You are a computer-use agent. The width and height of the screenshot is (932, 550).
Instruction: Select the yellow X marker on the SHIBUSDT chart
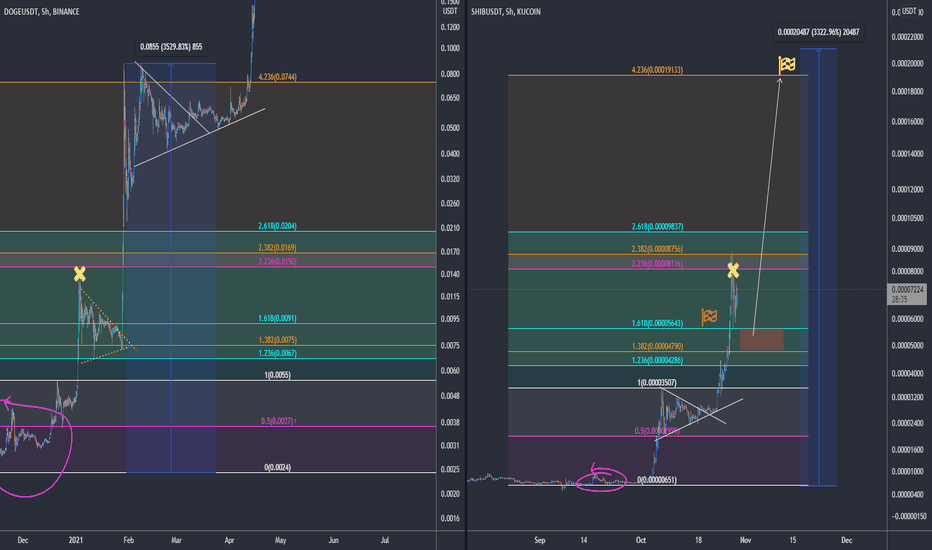pos(733,271)
